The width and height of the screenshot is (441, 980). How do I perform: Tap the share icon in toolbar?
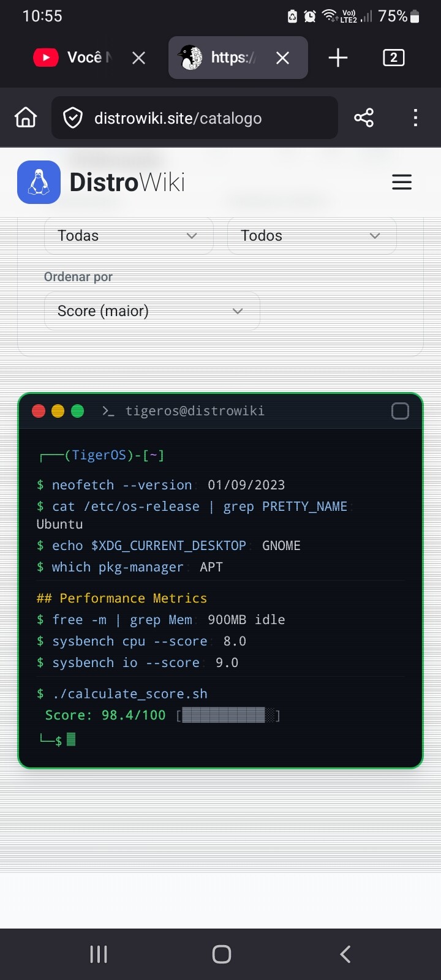pyautogui.click(x=363, y=117)
